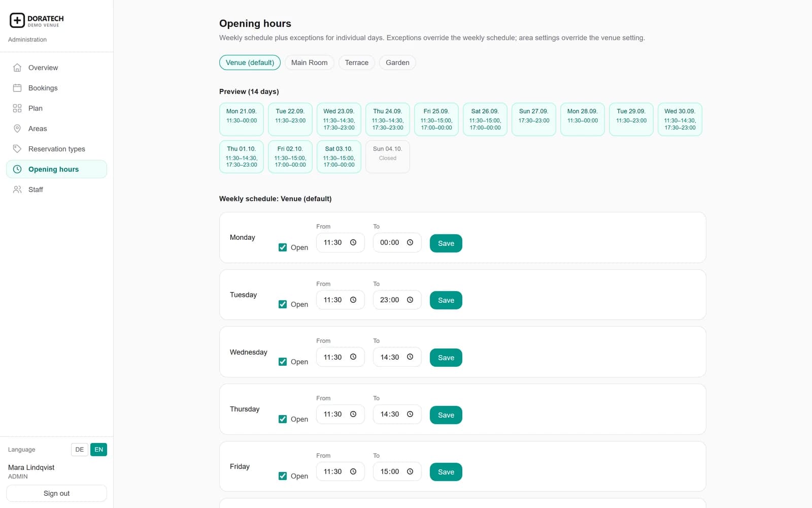Select the Venue (default) tab
Image resolution: width=812 pixels, height=508 pixels.
point(250,62)
